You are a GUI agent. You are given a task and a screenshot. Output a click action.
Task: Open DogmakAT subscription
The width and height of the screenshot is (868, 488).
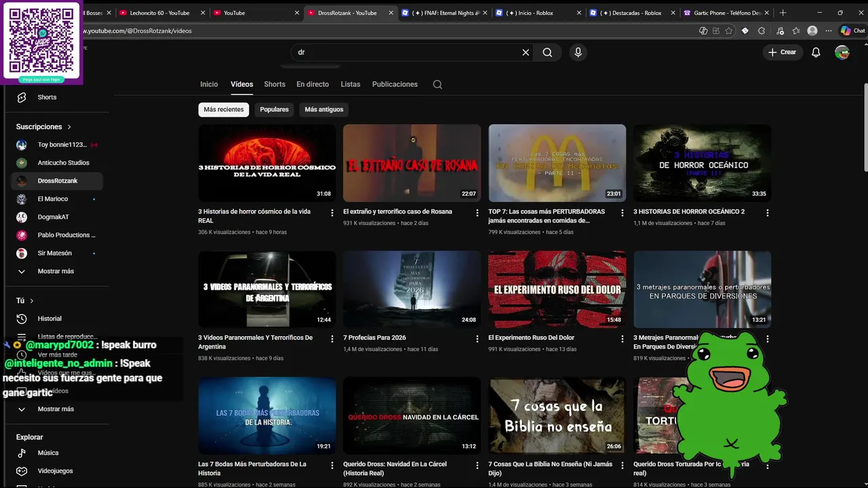57,217
